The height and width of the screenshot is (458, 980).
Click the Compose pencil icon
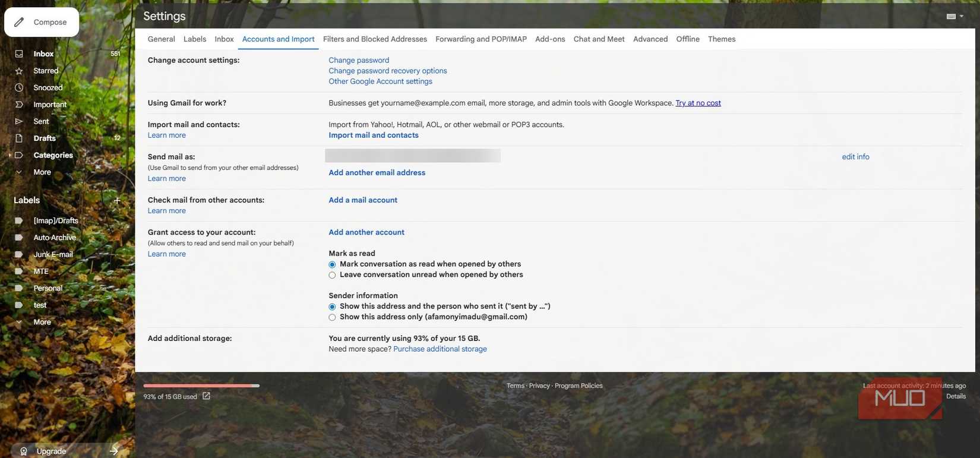[19, 22]
